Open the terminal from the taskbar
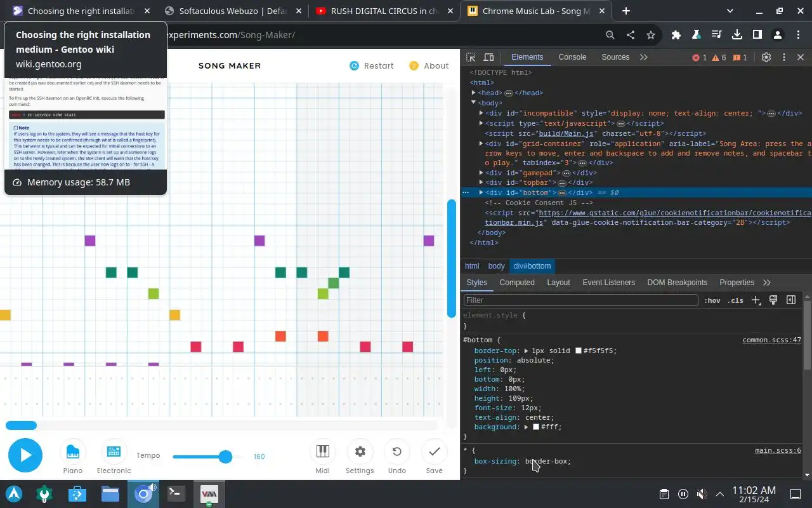Image resolution: width=812 pixels, height=508 pixels. [176, 493]
